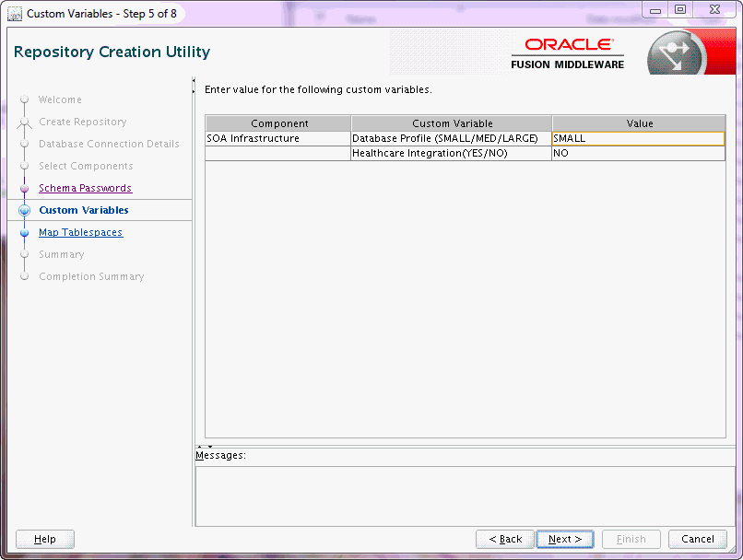Image resolution: width=743 pixels, height=560 pixels.
Task: Click the Custom Variable column header
Action: click(x=452, y=123)
